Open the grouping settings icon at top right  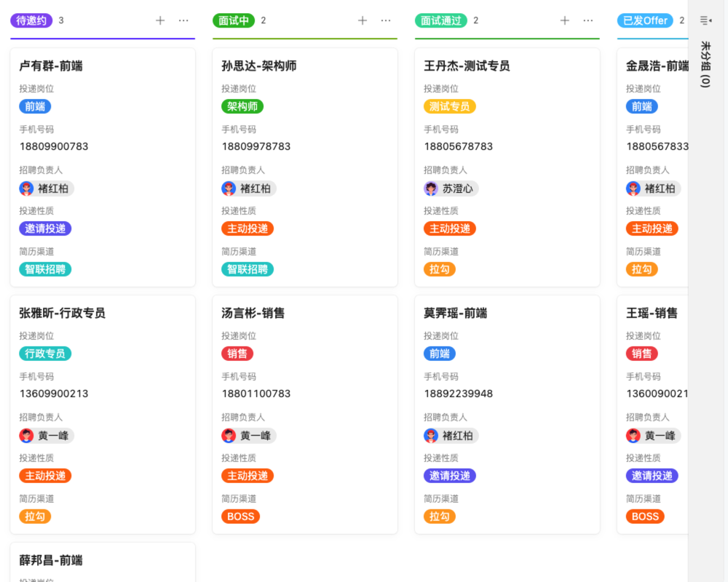click(x=705, y=20)
